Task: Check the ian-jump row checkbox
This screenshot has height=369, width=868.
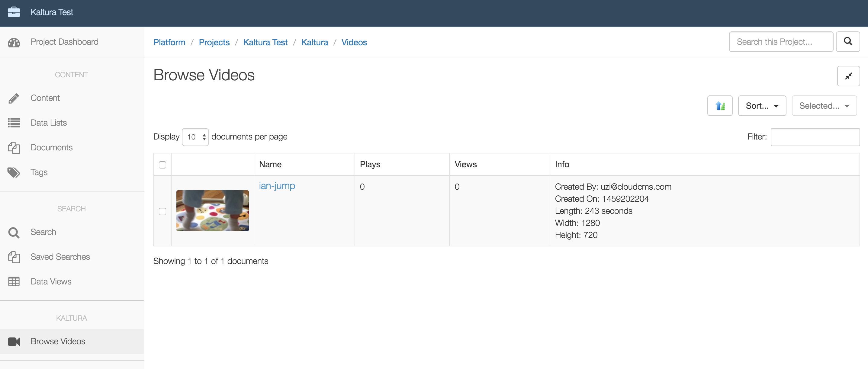Action: click(162, 211)
